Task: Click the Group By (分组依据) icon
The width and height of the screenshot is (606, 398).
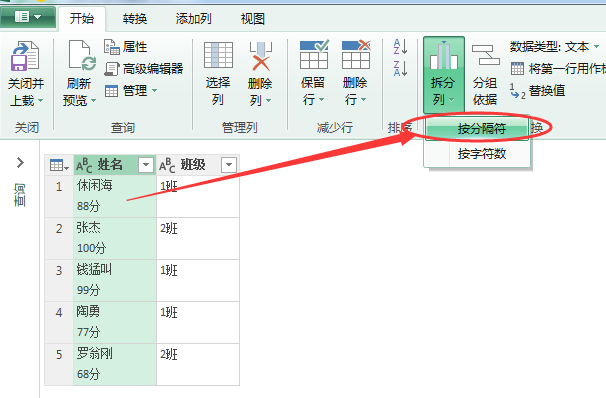Action: point(485,55)
